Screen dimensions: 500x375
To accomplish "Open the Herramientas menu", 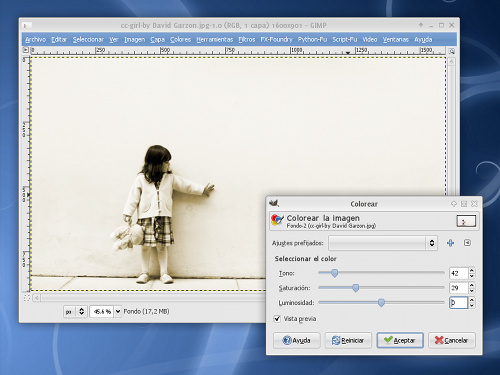I will pyautogui.click(x=215, y=39).
